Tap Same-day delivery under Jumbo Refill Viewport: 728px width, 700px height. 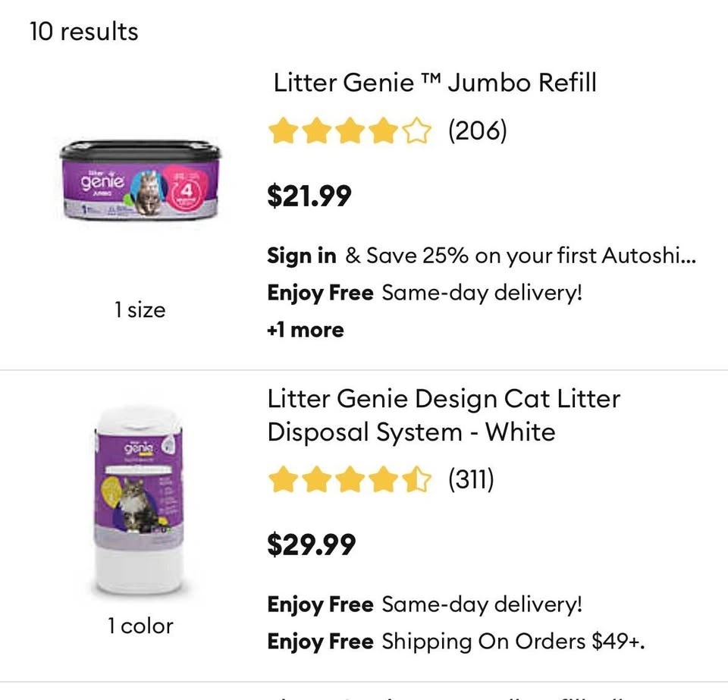tap(482, 292)
